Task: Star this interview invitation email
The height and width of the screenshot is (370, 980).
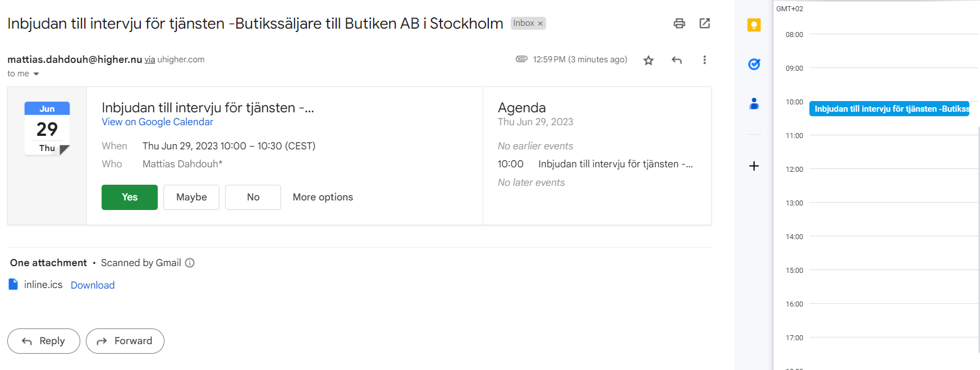Action: (648, 60)
